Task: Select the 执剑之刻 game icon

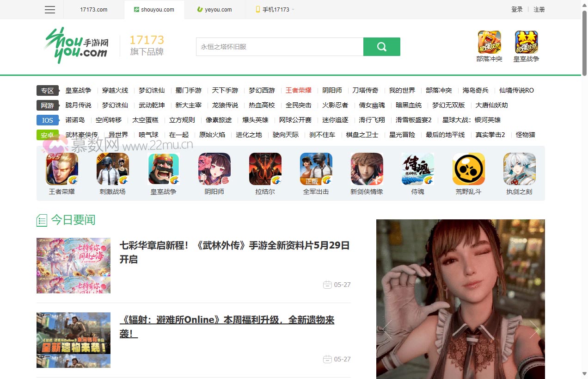Action: [x=519, y=168]
